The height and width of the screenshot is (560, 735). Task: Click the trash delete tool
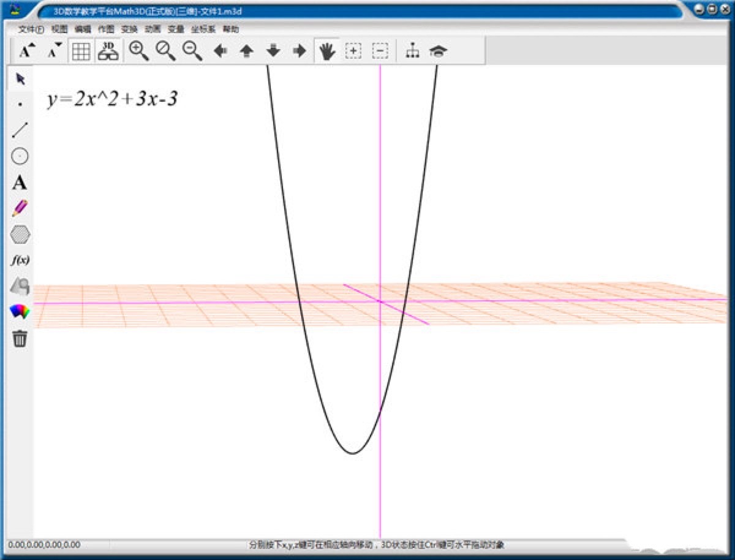pyautogui.click(x=20, y=338)
